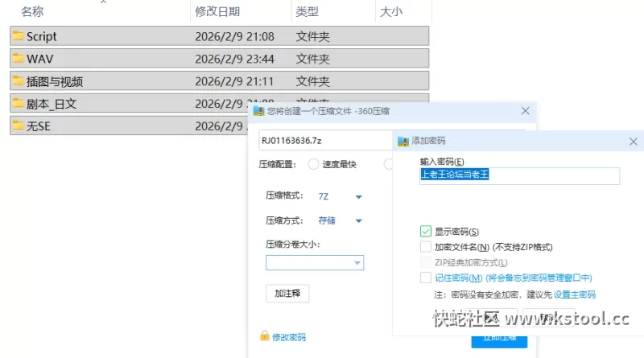This screenshot has width=644, height=358.
Task: Click the 加注释 button
Action: (x=287, y=294)
